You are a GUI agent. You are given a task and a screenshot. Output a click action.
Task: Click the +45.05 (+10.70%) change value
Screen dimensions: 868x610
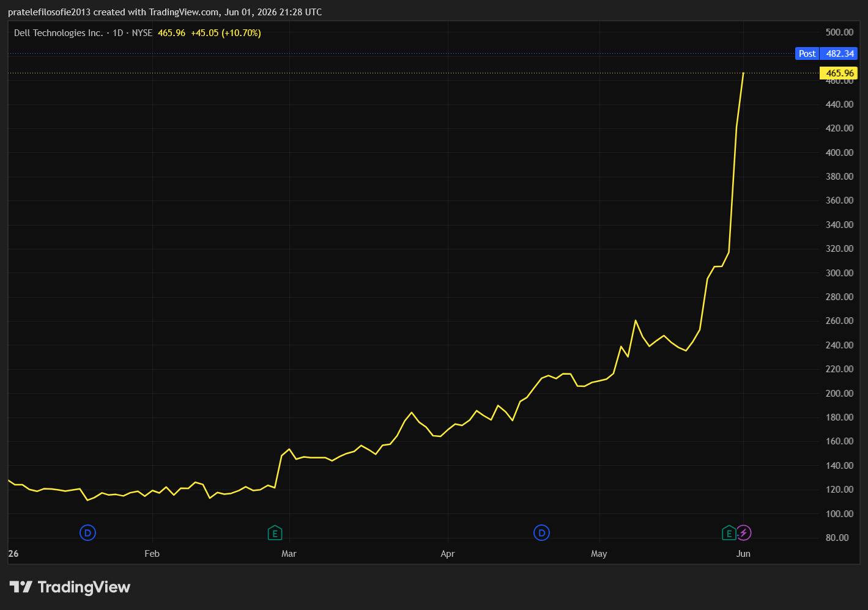(226, 33)
